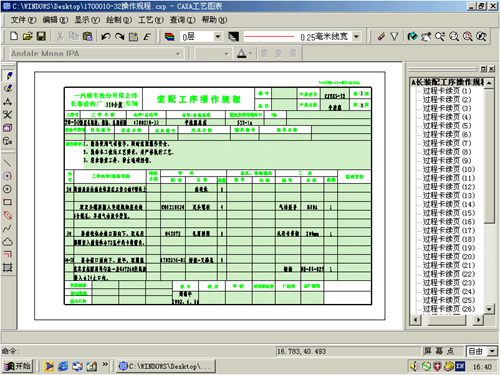Click the red line color swatch
The height and width of the screenshot is (375, 500).
point(269,36)
